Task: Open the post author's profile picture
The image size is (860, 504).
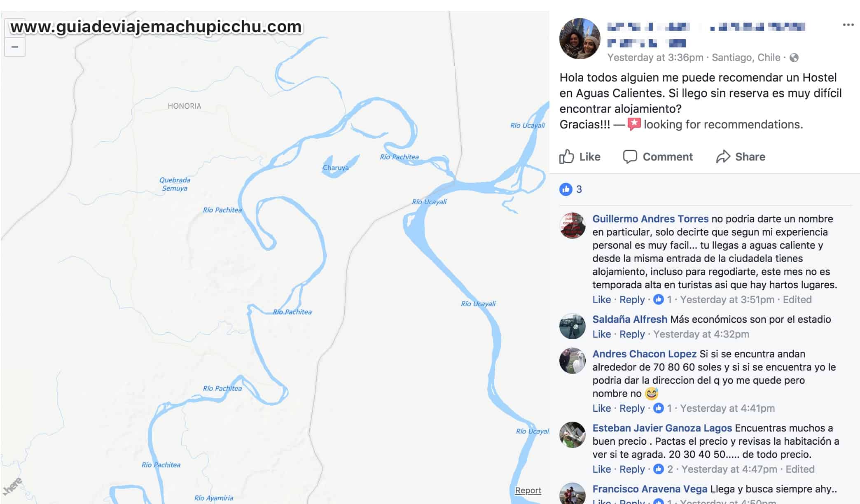Action: pos(580,39)
